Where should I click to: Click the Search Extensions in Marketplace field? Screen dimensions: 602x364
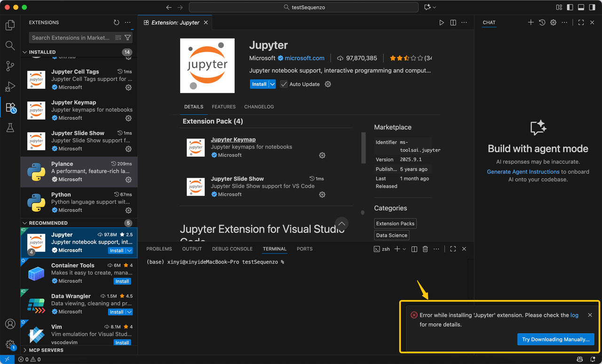[71, 38]
